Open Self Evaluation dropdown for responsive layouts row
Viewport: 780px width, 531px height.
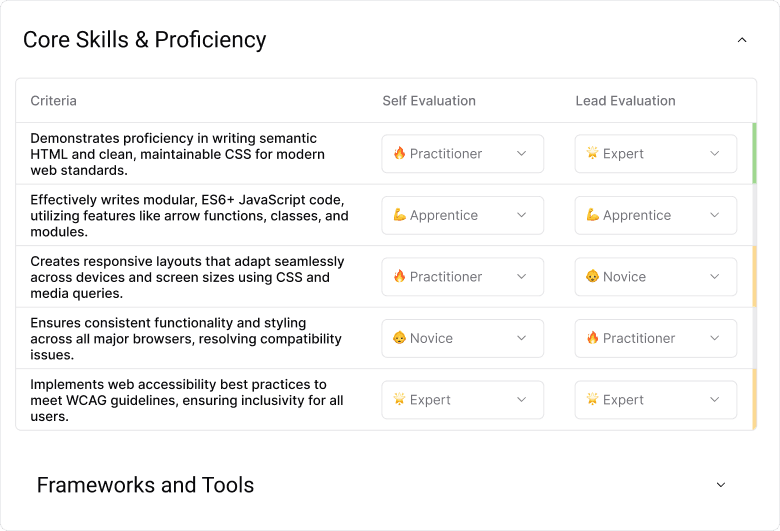coord(462,277)
